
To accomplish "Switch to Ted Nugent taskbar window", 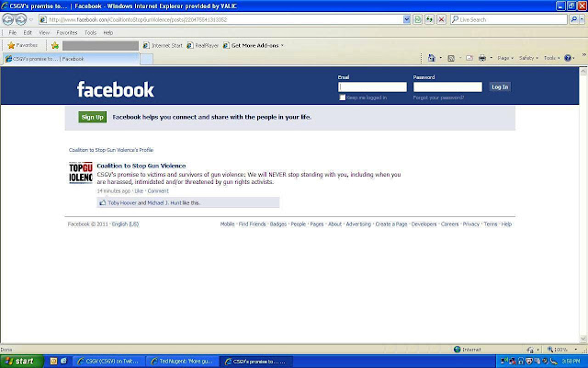I will pos(182,362).
